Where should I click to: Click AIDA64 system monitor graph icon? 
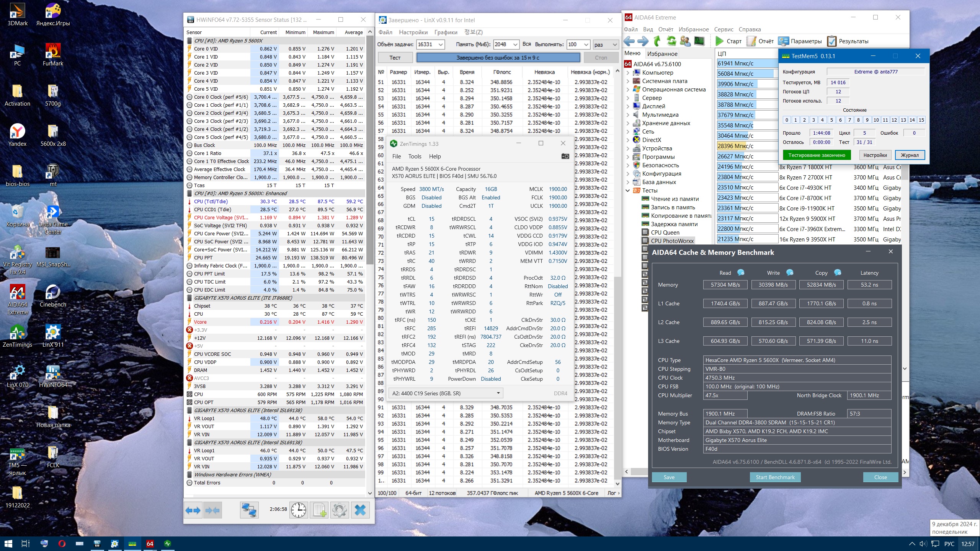point(699,41)
